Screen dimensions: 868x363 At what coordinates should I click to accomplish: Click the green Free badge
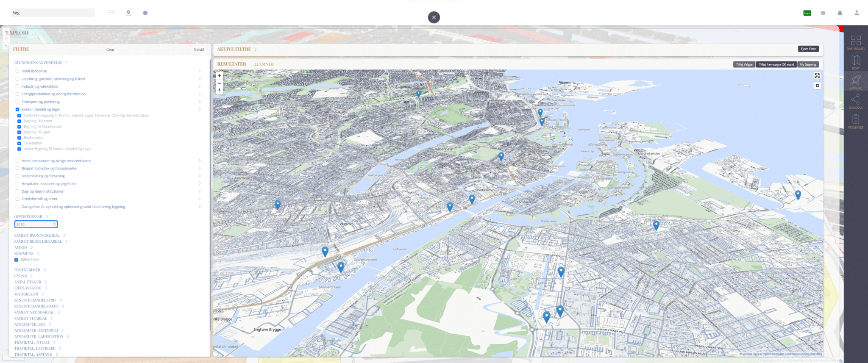[x=807, y=13]
